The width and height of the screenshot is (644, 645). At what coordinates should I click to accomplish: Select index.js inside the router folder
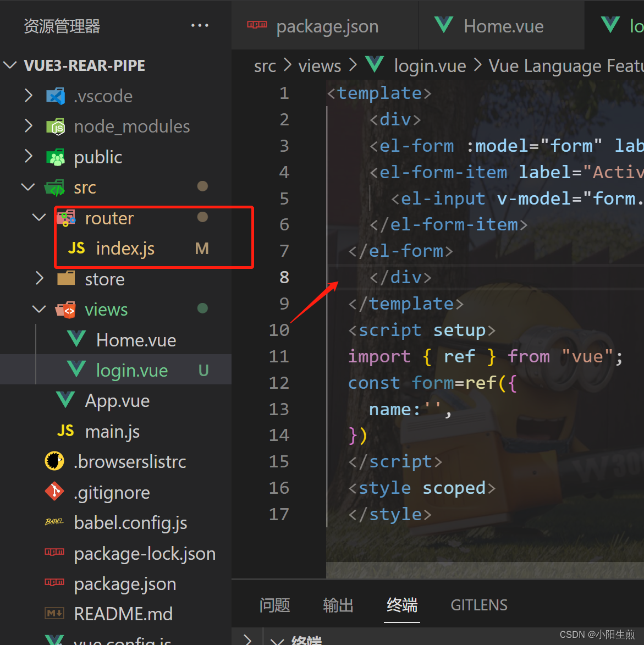coord(124,248)
